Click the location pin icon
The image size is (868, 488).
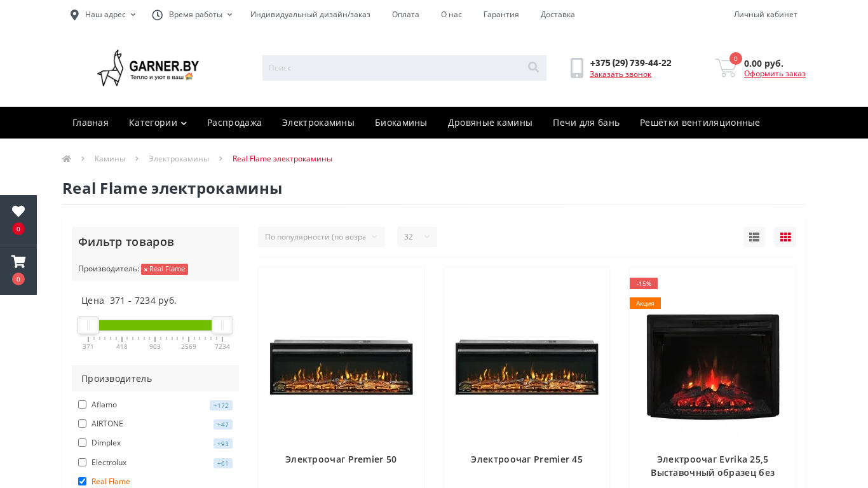(x=74, y=15)
